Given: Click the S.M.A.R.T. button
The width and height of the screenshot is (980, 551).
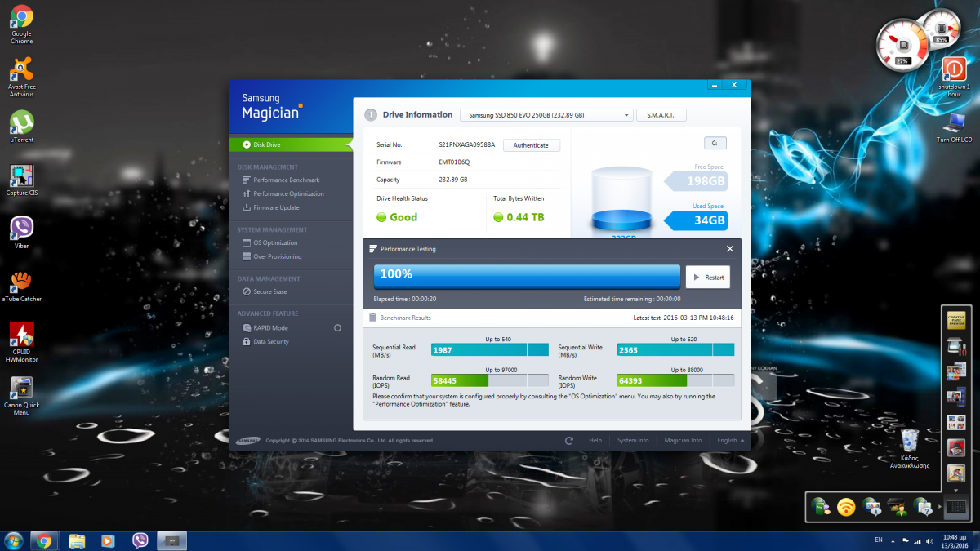Looking at the screenshot, I should click(661, 115).
